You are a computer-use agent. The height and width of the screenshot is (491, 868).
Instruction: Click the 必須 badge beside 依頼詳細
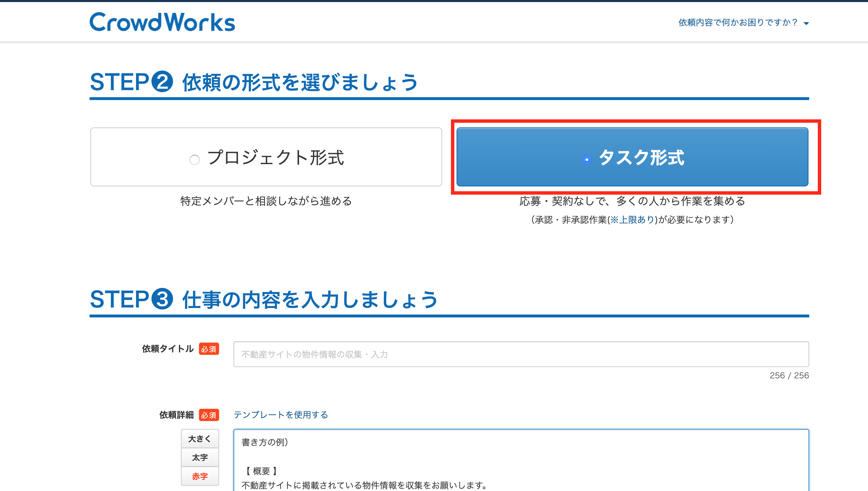[209, 415]
